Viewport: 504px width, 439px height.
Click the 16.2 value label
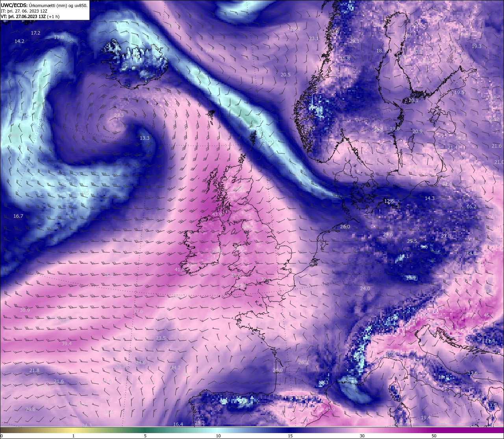[x=471, y=207]
